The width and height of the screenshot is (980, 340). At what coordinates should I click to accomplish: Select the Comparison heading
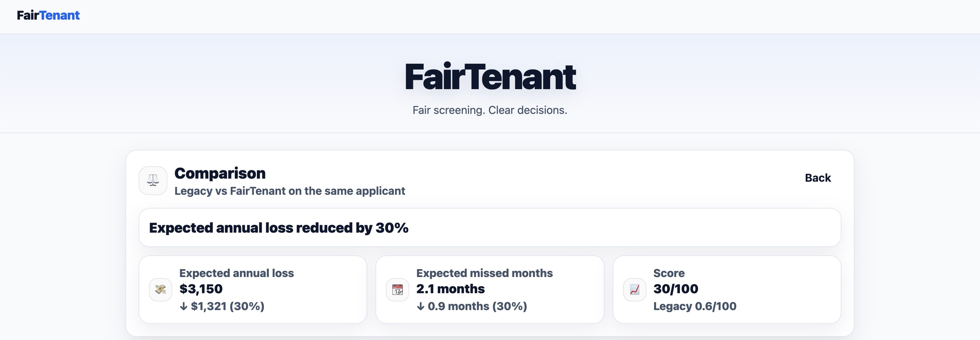(220, 173)
